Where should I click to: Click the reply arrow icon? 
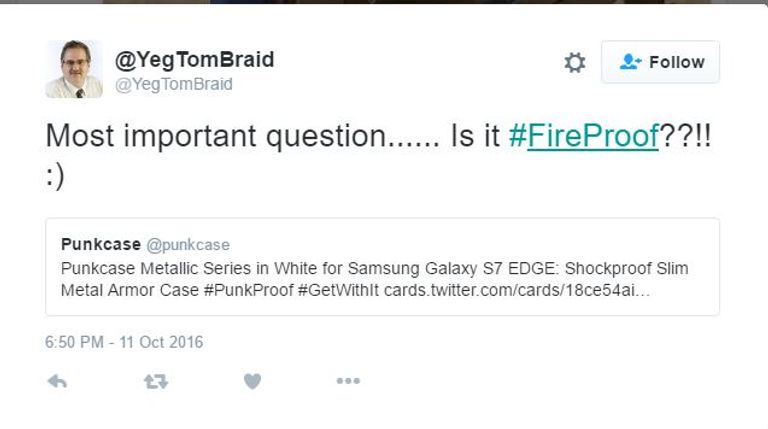pyautogui.click(x=57, y=381)
